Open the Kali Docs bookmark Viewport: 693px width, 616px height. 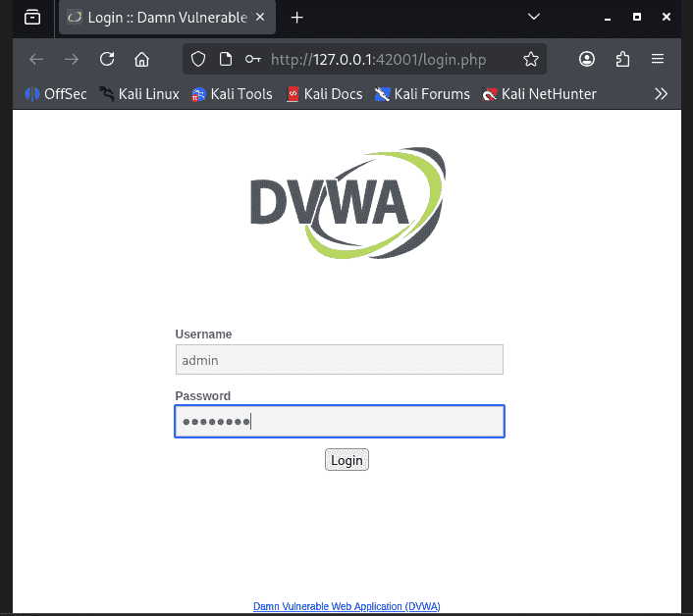point(324,94)
